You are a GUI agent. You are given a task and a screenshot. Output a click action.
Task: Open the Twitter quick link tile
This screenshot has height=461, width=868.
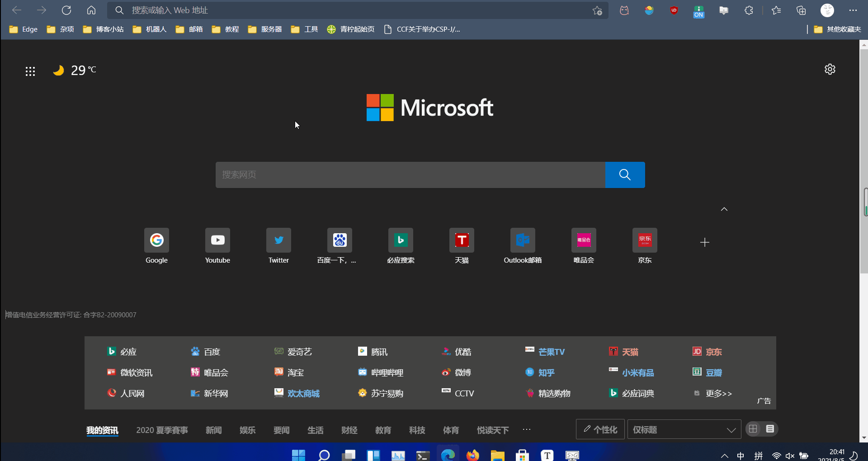[278, 240]
